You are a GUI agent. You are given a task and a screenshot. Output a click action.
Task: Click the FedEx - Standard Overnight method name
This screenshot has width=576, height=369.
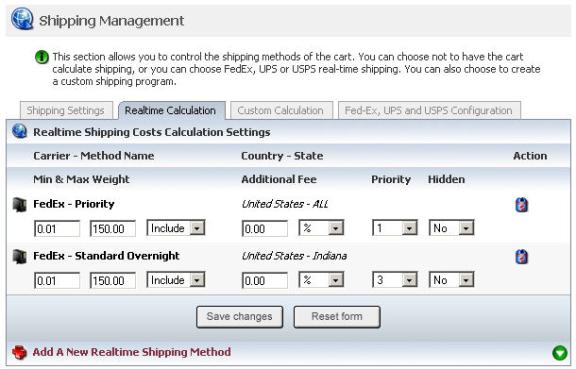pos(107,256)
